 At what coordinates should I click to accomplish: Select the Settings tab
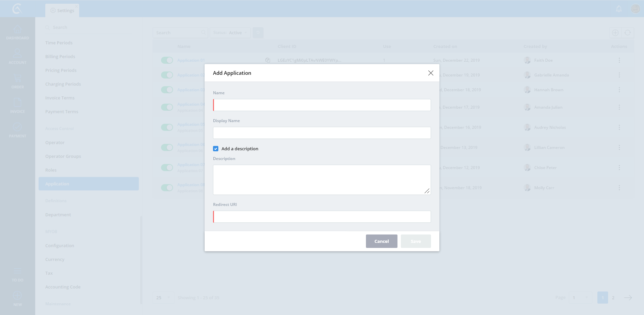tap(62, 10)
